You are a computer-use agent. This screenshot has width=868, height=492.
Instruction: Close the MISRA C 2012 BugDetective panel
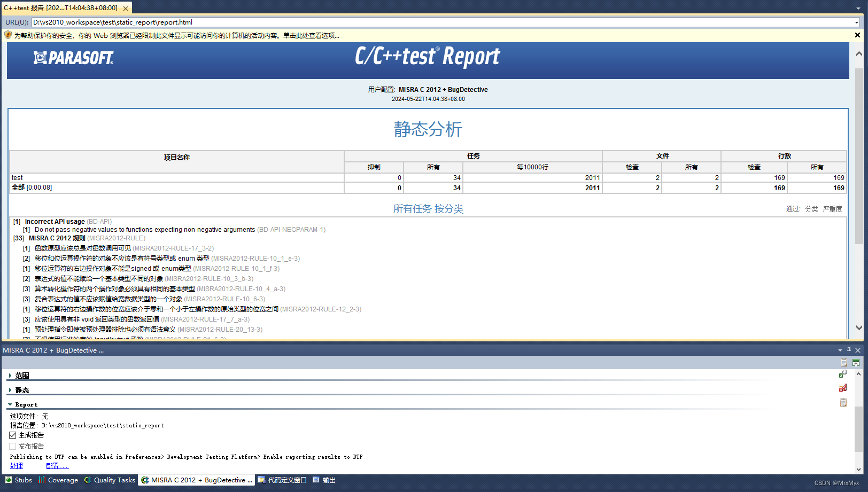858,350
